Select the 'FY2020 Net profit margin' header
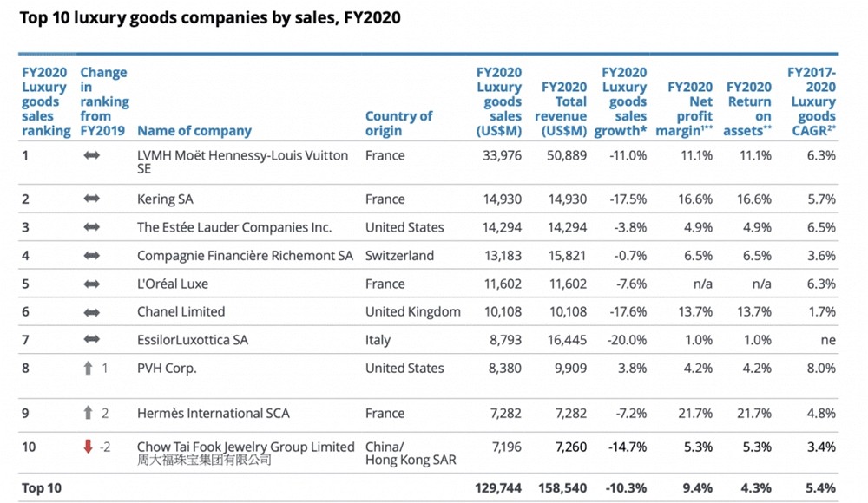The width and height of the screenshot is (868, 503). pyautogui.click(x=690, y=108)
